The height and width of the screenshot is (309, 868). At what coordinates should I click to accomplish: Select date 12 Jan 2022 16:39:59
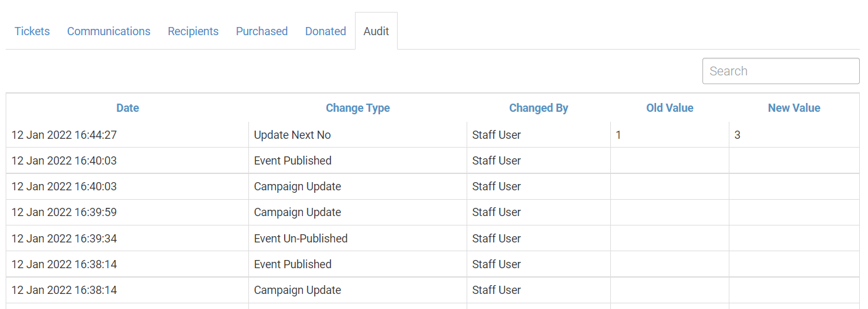[127, 212]
